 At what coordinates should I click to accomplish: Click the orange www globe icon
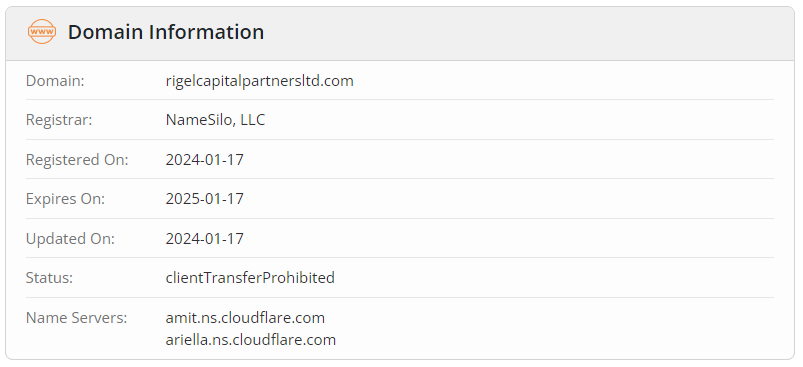[41, 32]
